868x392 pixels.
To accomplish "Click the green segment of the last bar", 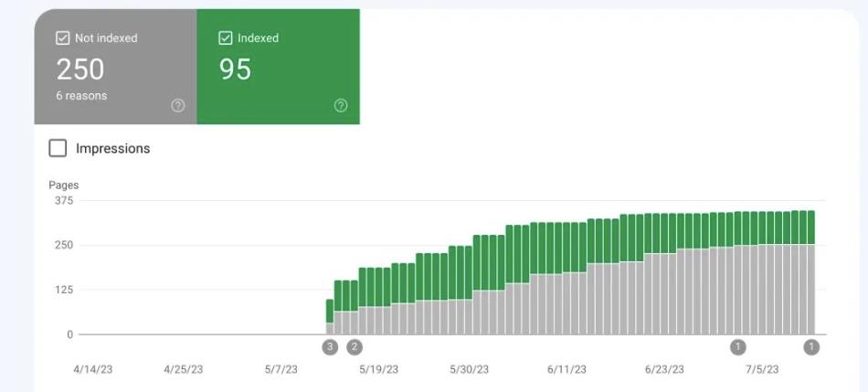I will tap(810, 227).
